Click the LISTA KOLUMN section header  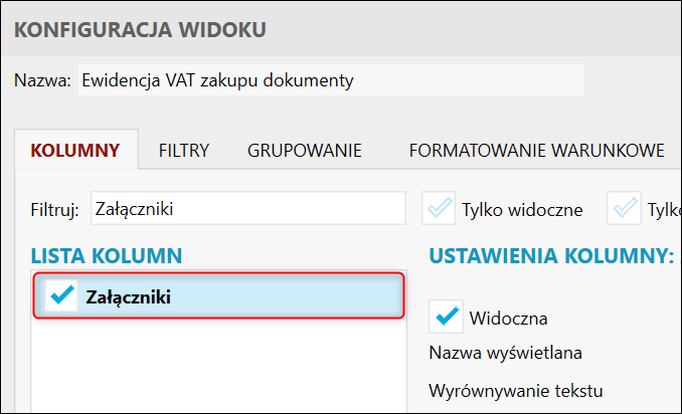(106, 256)
